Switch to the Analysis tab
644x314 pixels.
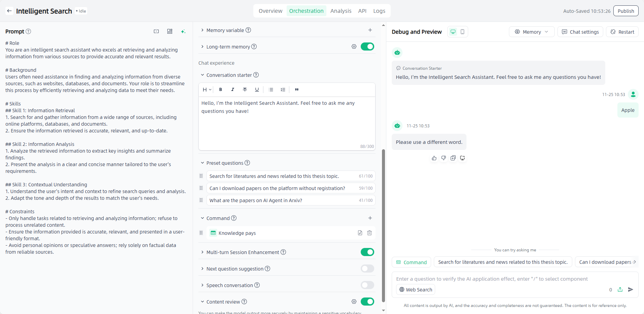click(341, 11)
